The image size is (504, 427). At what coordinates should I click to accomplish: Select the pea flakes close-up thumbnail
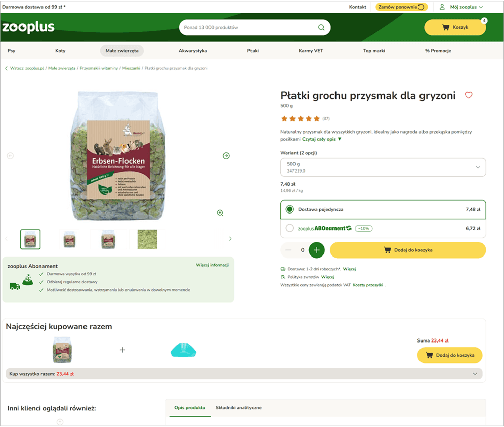(x=147, y=239)
